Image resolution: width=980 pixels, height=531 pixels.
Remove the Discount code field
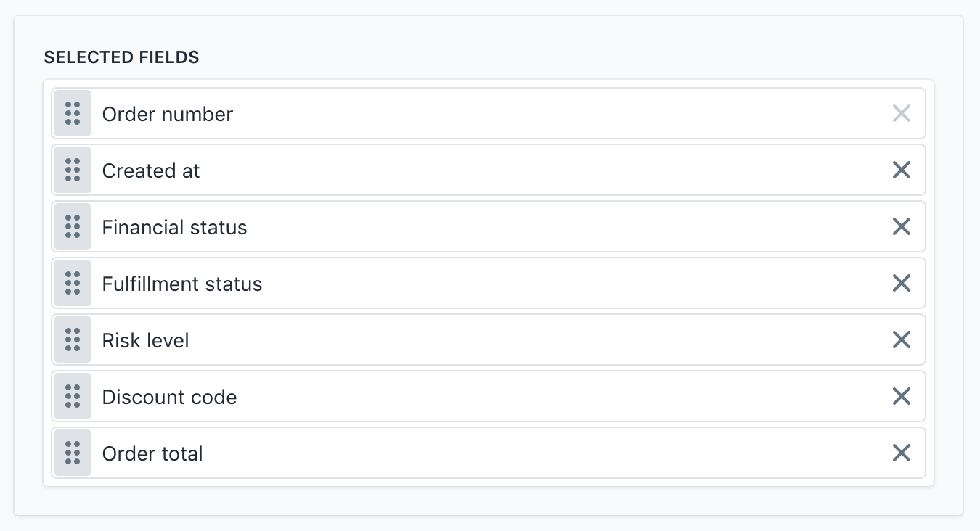[901, 396]
